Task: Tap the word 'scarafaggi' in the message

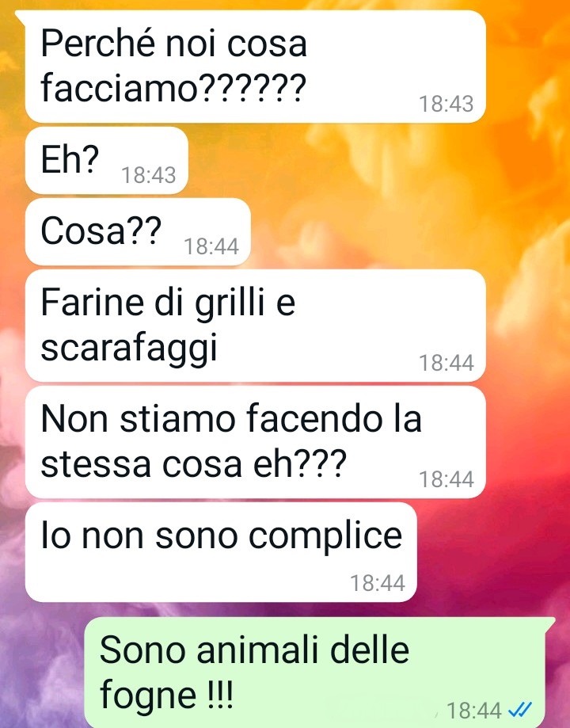Action: tap(129, 348)
